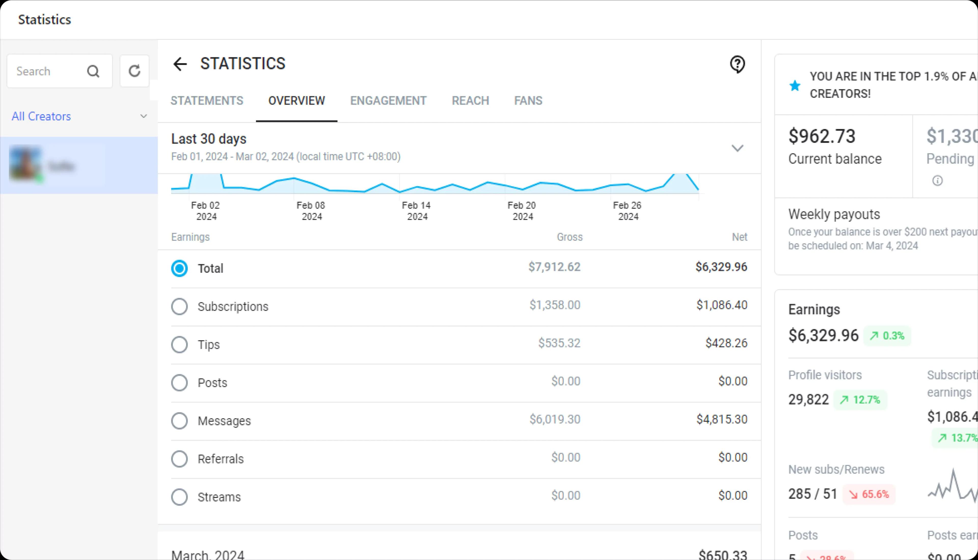Screen dimensions: 978x560
Task: Select the Tips radio button
Action: pos(179,345)
